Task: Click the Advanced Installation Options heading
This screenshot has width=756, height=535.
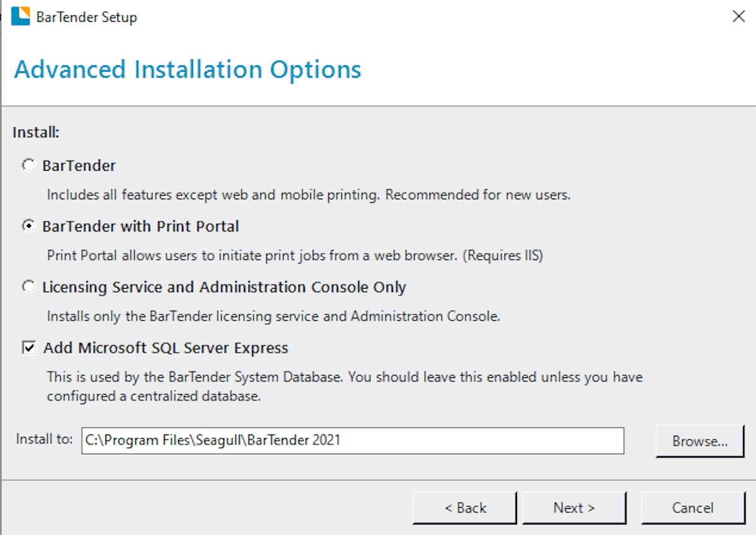Action: pos(187,70)
